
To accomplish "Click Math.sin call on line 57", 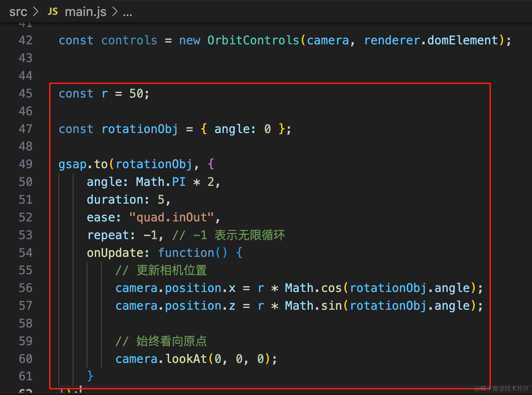I will [313, 306].
